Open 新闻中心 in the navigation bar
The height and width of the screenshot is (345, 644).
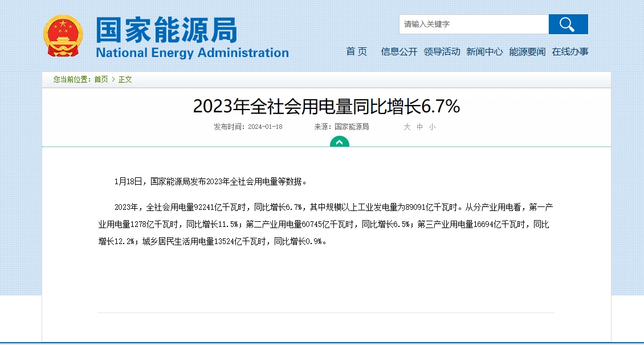(x=484, y=51)
